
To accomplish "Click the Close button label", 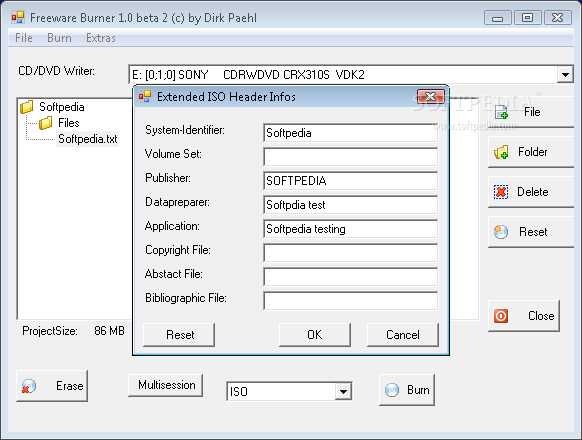I will pyautogui.click(x=541, y=316).
